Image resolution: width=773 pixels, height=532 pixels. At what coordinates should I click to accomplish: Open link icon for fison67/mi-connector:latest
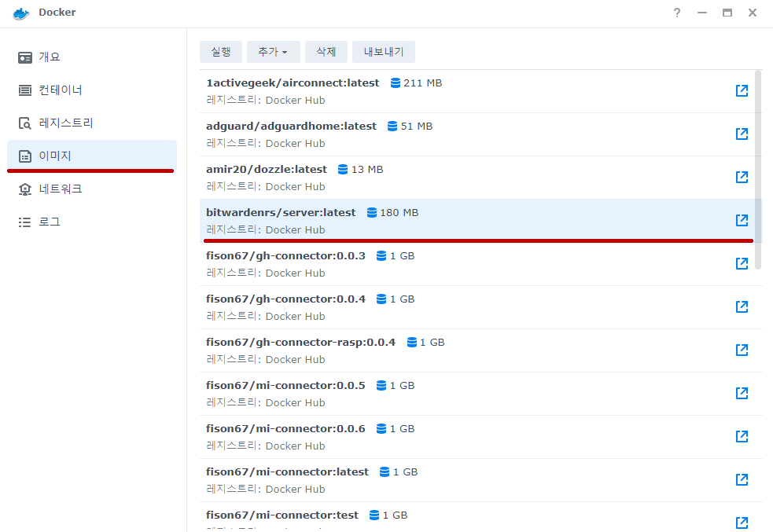point(742,480)
